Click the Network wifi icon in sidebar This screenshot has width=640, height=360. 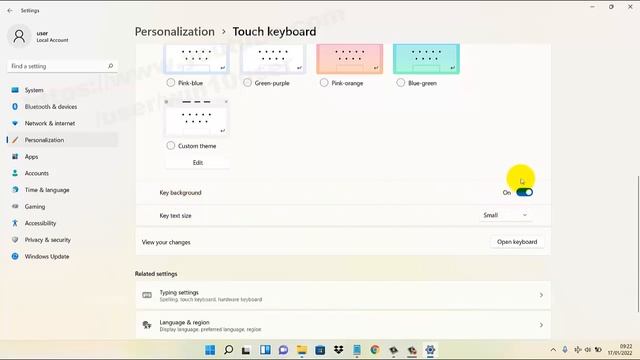click(15, 123)
